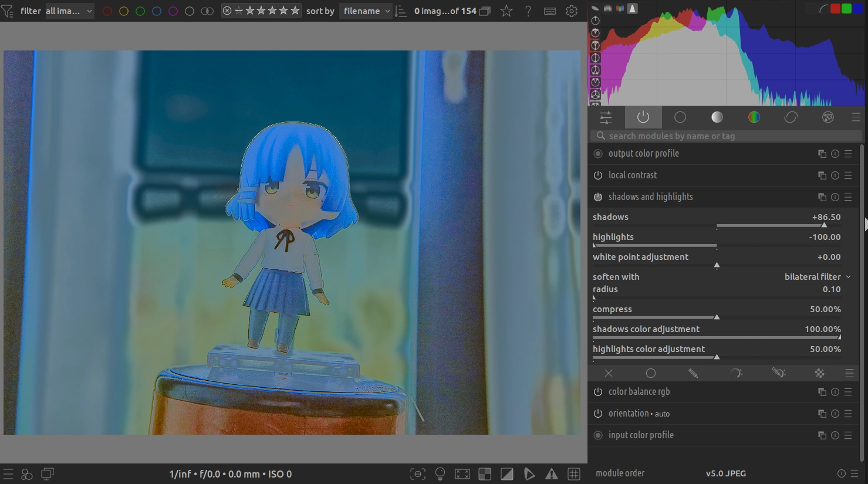Image resolution: width=868 pixels, height=484 pixels.
Task: Open keyboard shortcuts icon
Action: coord(550,11)
